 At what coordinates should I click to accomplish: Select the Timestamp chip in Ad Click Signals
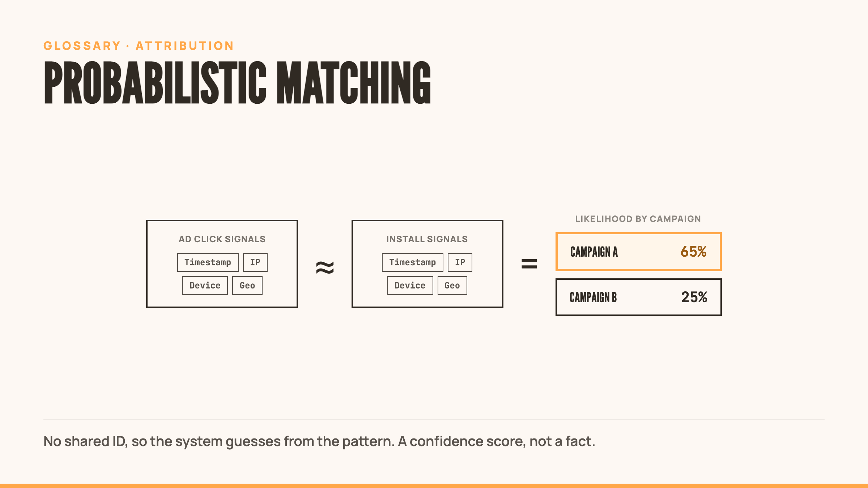[208, 262]
